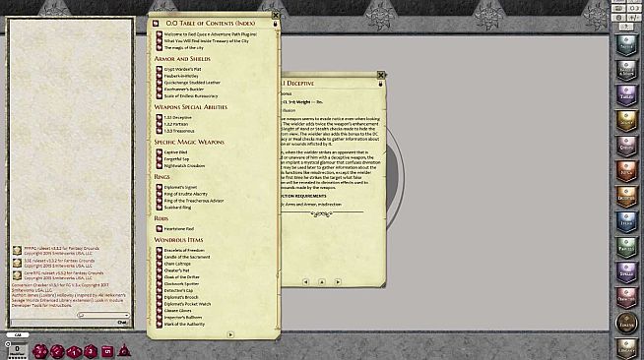This screenshot has height=360, width=644.
Task: Click 'PFRPG ruleset v3.3.2' chat message
Action: click(62, 251)
